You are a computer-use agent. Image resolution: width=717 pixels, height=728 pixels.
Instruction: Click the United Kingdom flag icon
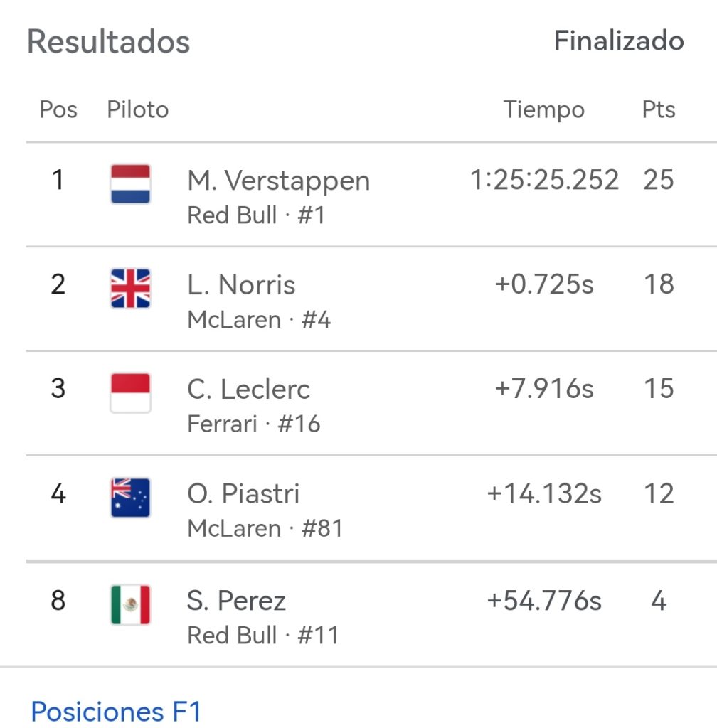(130, 289)
